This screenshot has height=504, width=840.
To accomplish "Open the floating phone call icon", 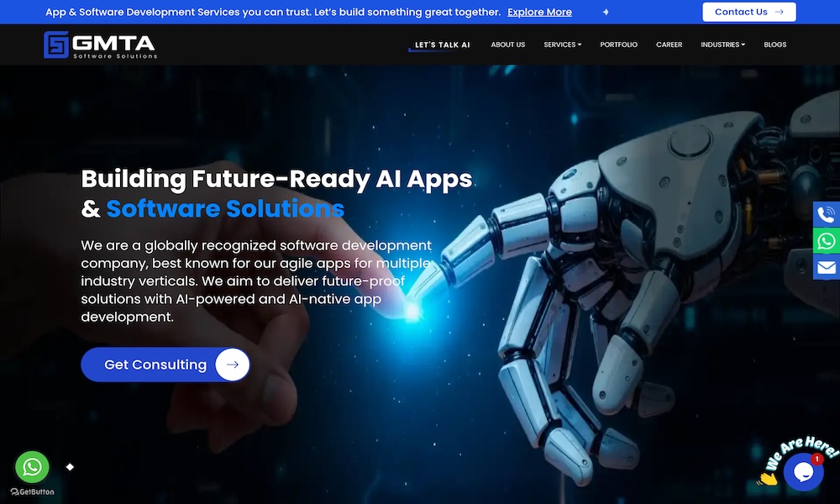I will click(x=826, y=214).
